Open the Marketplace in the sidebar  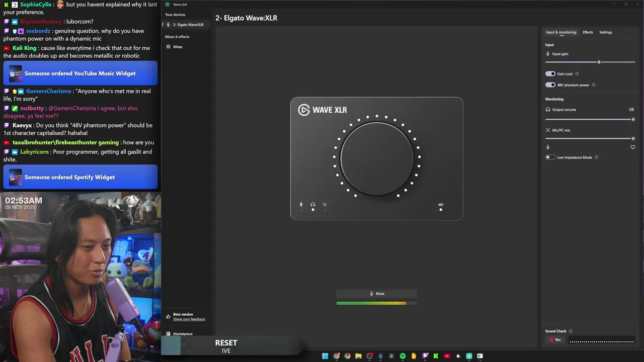click(x=183, y=334)
